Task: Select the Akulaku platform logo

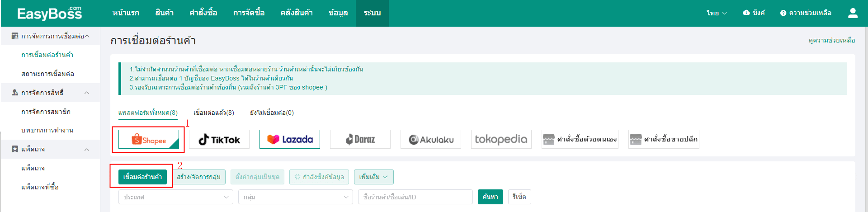Action: click(x=431, y=139)
